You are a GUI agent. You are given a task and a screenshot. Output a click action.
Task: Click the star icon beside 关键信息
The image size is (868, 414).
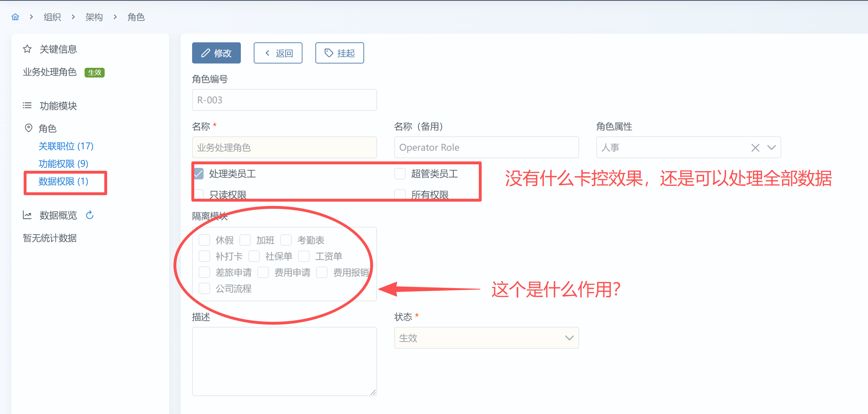pos(27,49)
